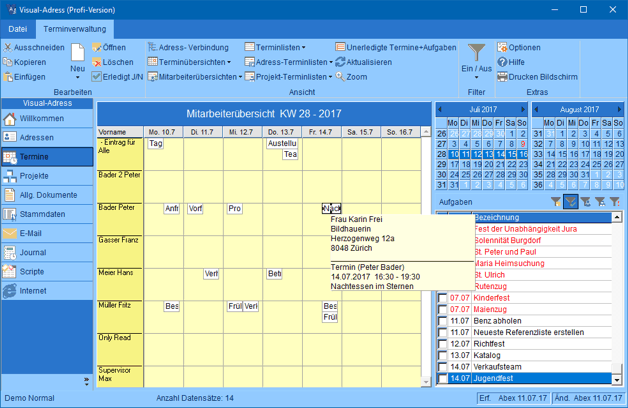The width and height of the screenshot is (628, 408).
Task: Click the Visual-Adress sidebar header
Action: [x=47, y=103]
